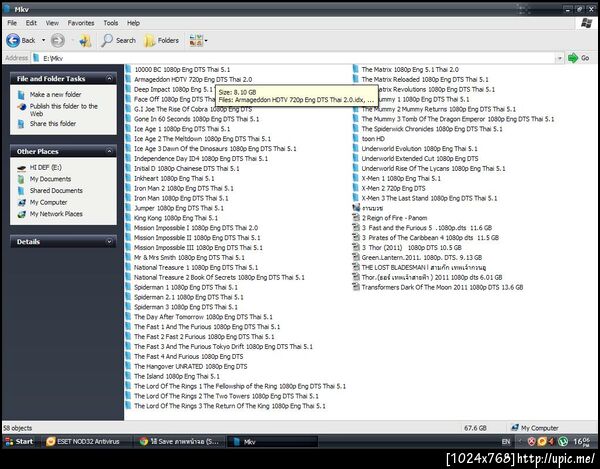Open the Views icon in the toolbar
This screenshot has height=469, width=600.
pos(196,40)
